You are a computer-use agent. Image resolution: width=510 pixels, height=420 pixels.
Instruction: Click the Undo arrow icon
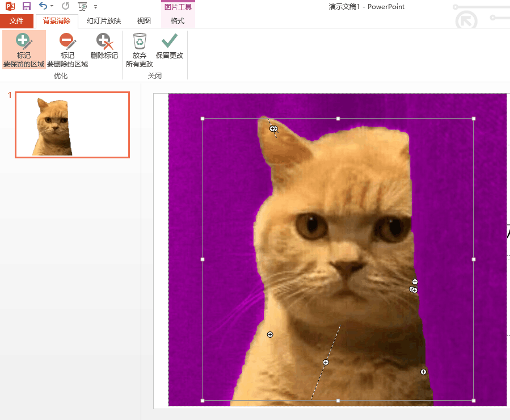pyautogui.click(x=43, y=6)
